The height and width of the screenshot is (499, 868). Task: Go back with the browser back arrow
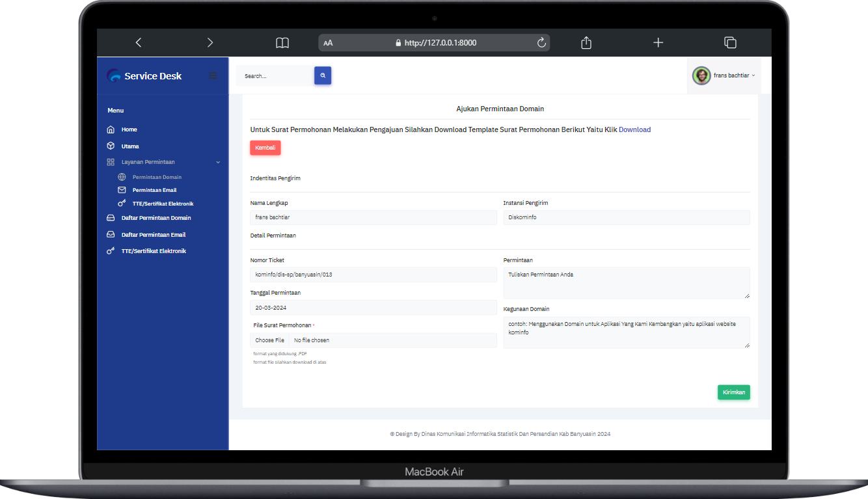point(138,43)
